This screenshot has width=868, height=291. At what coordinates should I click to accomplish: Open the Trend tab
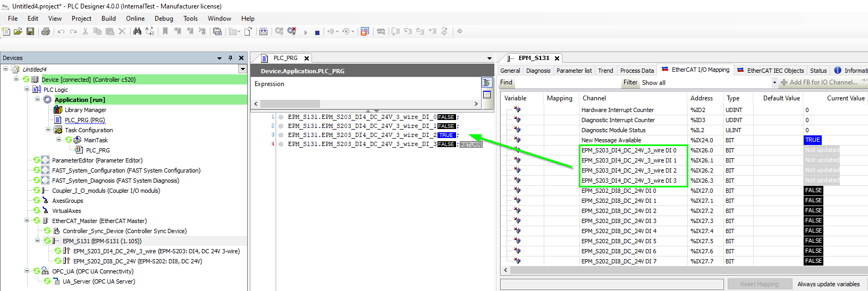pos(605,70)
